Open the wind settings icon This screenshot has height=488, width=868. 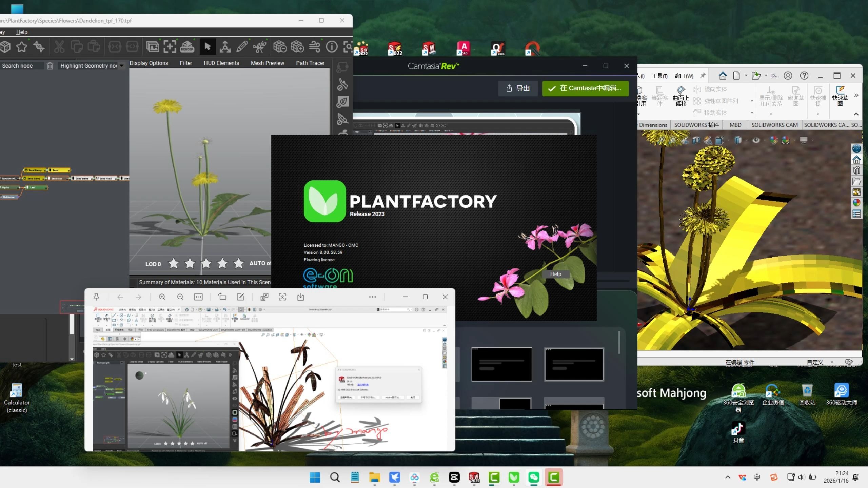point(315,46)
